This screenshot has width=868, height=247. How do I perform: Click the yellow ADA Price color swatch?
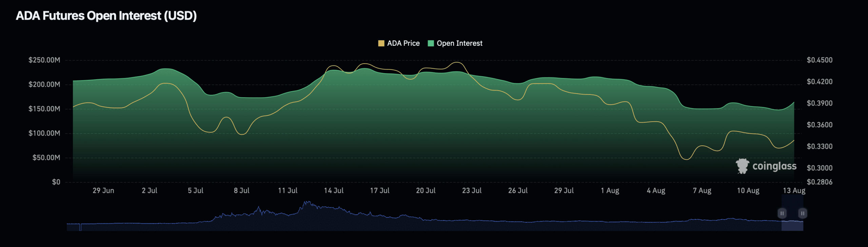pyautogui.click(x=381, y=43)
